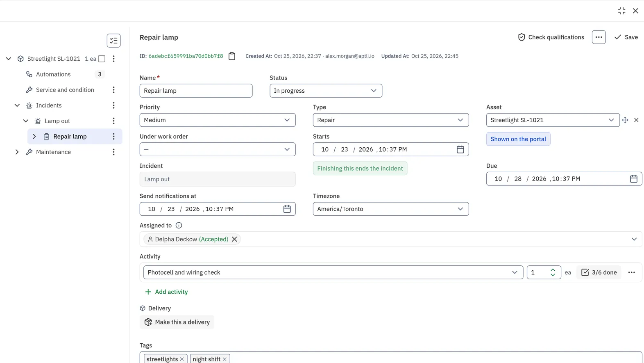Screen dimensions: 644x363
Task: Select Automations in the sidebar tree
Action: [x=53, y=74]
